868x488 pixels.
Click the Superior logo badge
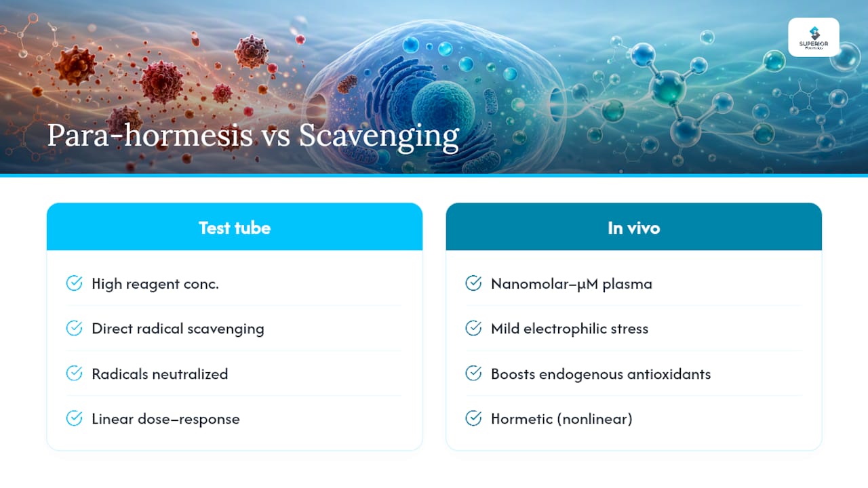coord(814,37)
